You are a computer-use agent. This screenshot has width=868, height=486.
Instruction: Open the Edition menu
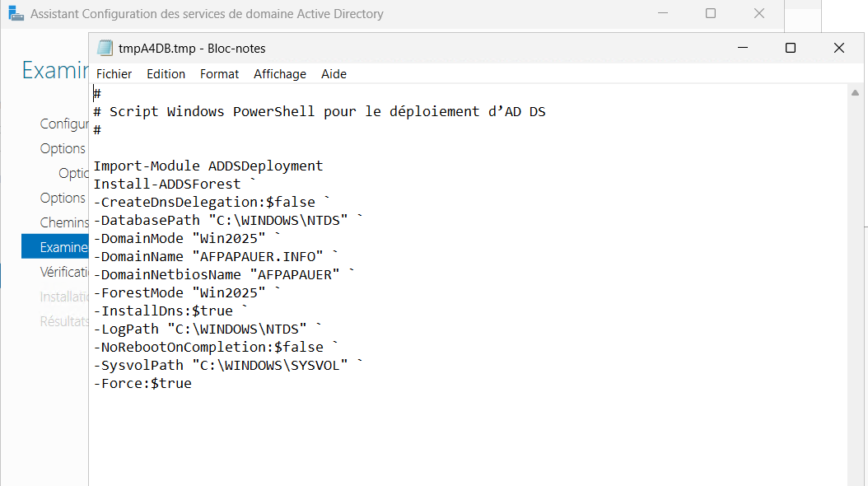[x=166, y=74]
